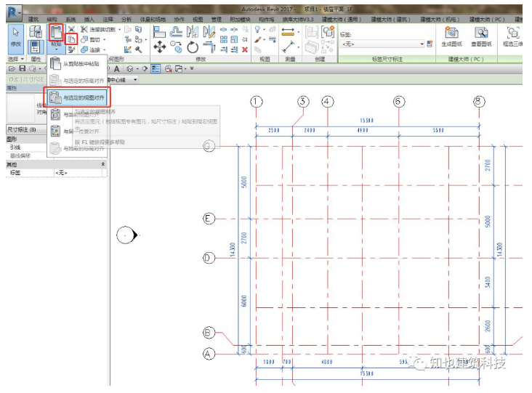
Task: Select the Mirror Draw Axis icon
Action: pyautogui.click(x=209, y=32)
